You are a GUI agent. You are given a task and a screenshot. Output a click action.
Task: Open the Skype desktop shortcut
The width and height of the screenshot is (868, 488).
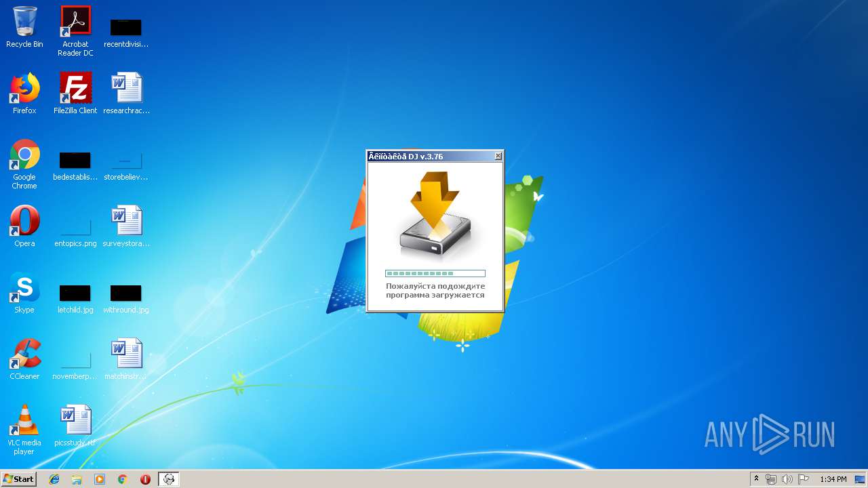click(x=24, y=293)
